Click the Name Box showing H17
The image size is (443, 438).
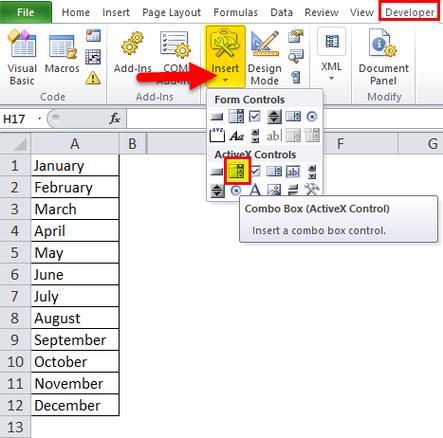click(x=21, y=119)
